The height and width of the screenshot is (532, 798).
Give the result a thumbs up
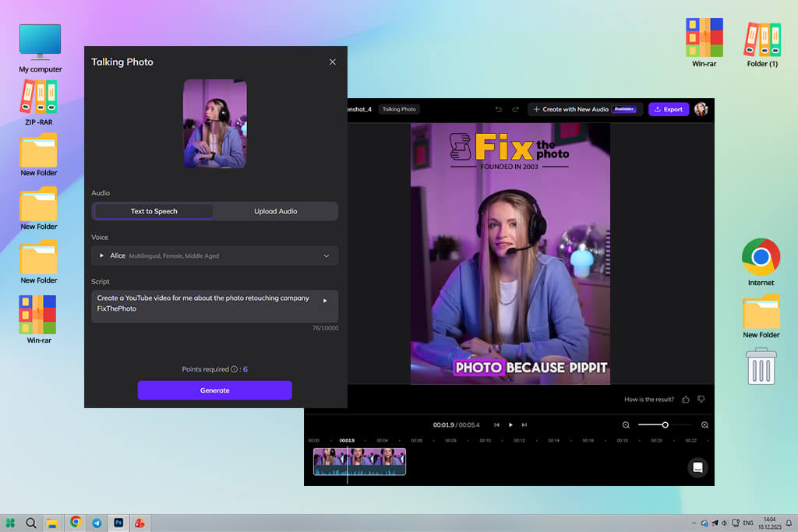[x=686, y=400]
